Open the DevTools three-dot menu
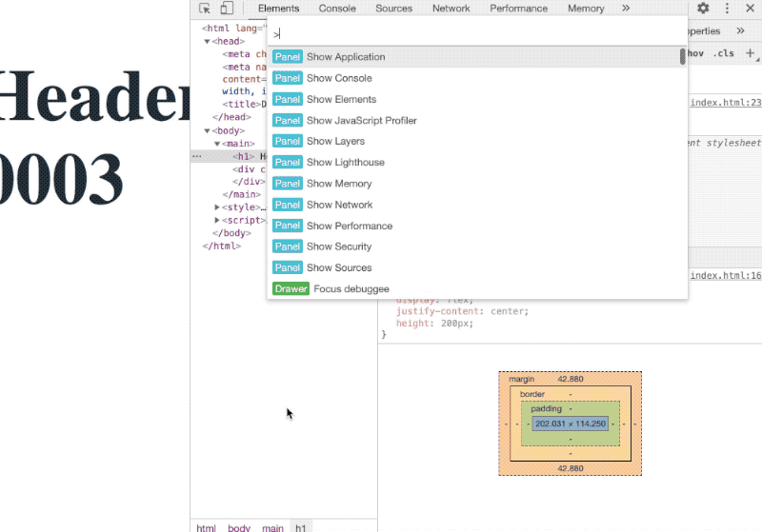 727,9
